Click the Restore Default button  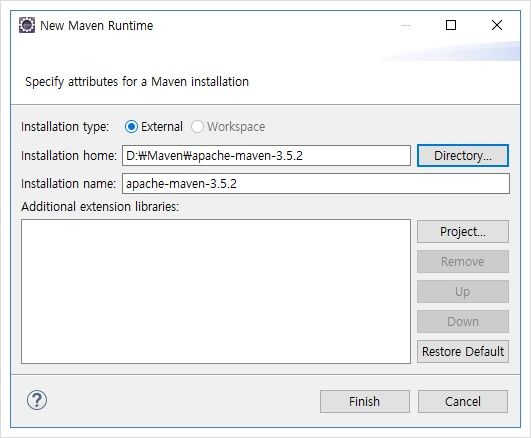[463, 351]
